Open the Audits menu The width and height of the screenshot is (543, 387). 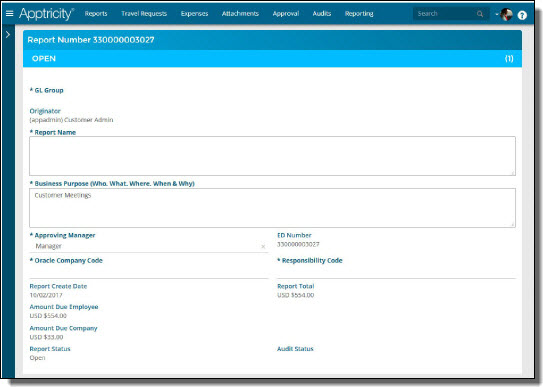pyautogui.click(x=322, y=14)
